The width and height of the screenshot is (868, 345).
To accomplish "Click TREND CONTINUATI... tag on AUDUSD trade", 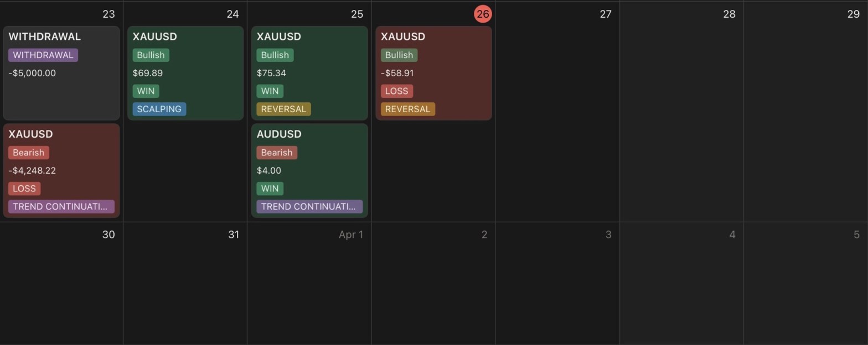I will [x=309, y=207].
